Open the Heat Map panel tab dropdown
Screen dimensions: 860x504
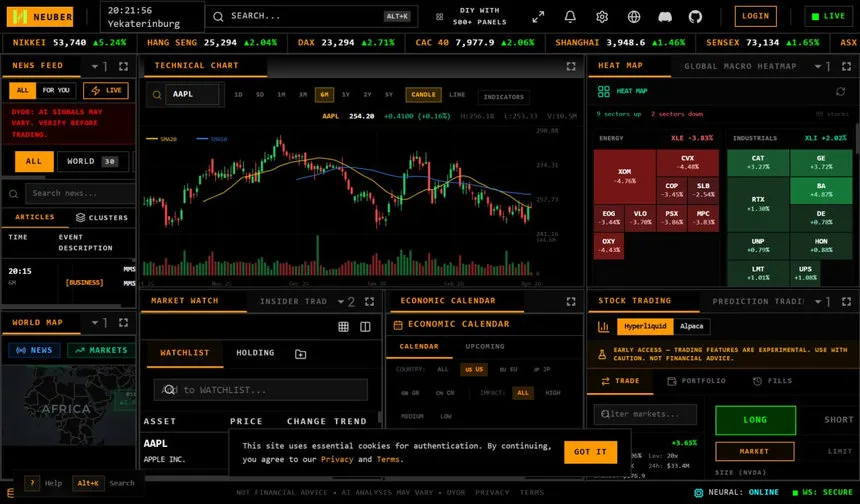pyautogui.click(x=817, y=66)
